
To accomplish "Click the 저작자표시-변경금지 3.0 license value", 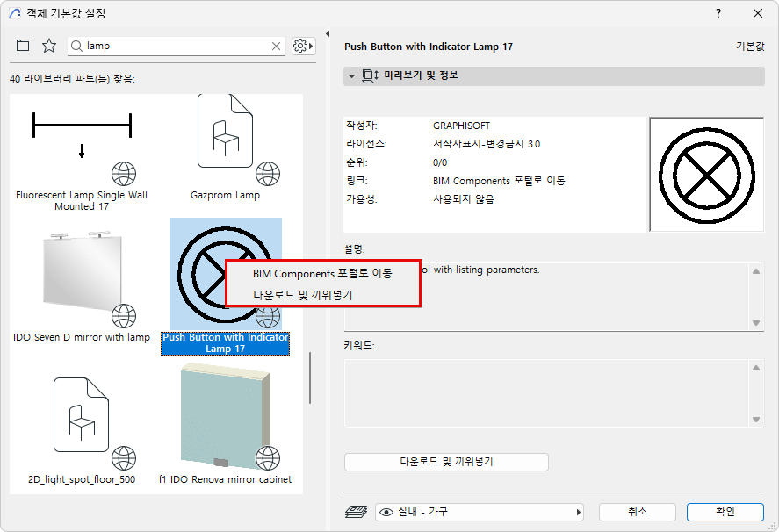I will coord(487,144).
